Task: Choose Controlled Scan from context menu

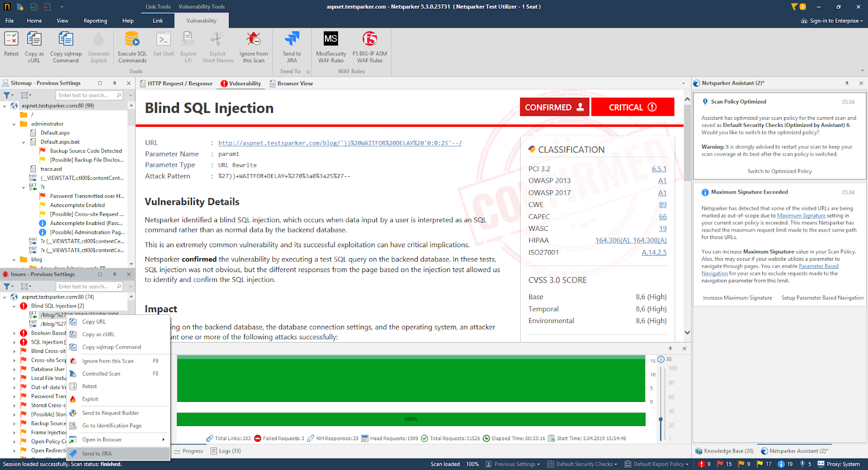Action: pos(101,374)
